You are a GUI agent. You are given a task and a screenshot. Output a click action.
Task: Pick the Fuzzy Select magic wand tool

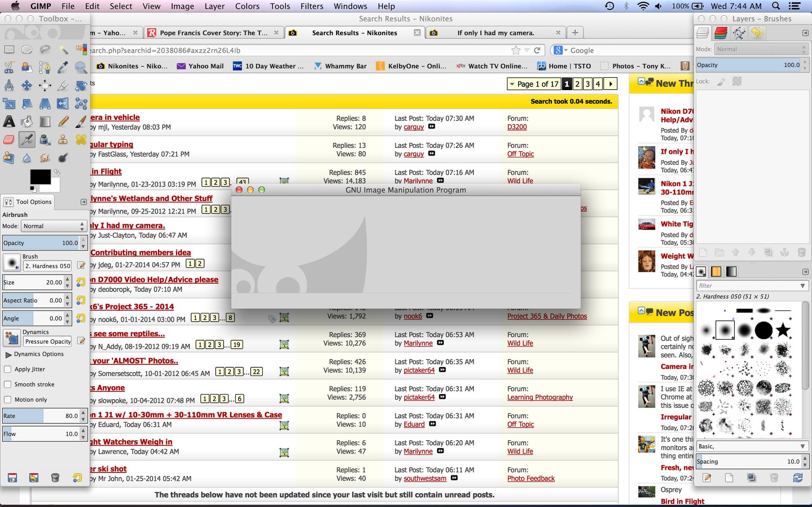pos(63,50)
